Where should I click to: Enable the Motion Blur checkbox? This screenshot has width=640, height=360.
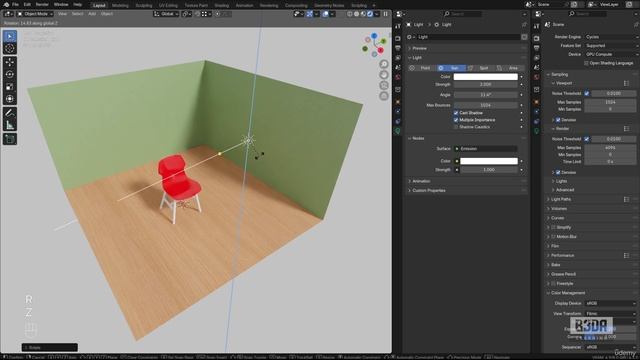(553, 237)
